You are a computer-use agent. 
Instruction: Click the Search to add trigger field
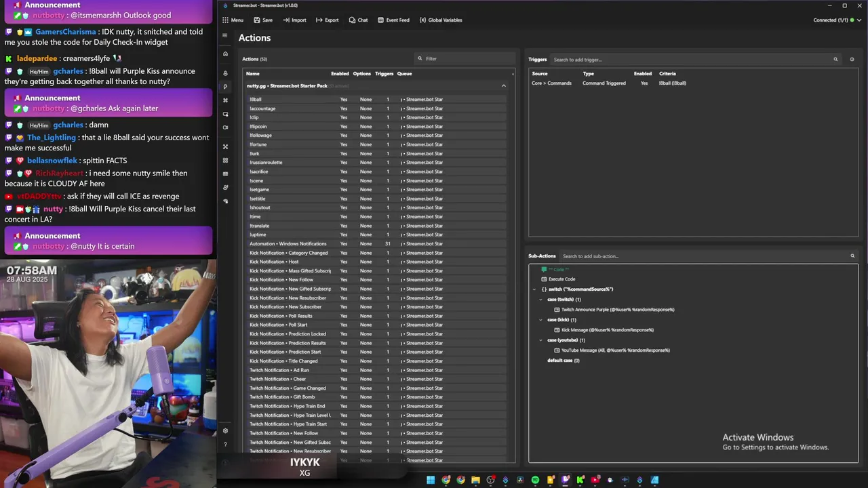[x=695, y=59]
